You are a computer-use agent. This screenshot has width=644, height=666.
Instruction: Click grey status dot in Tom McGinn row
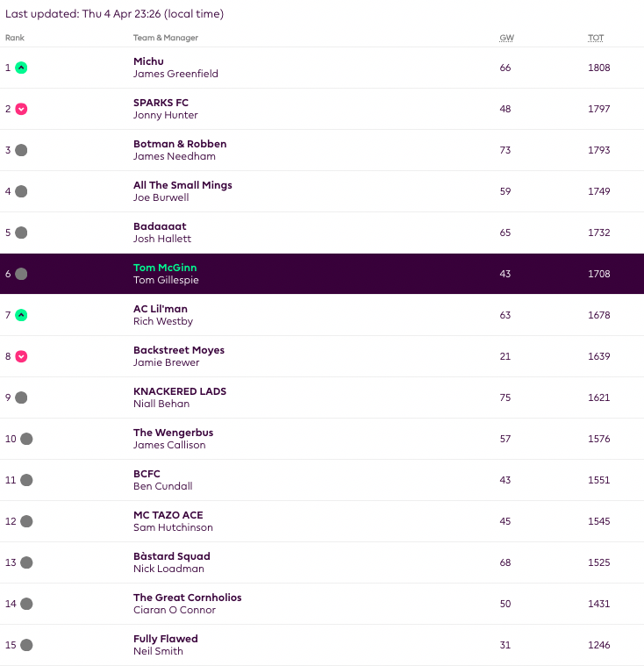tap(21, 274)
